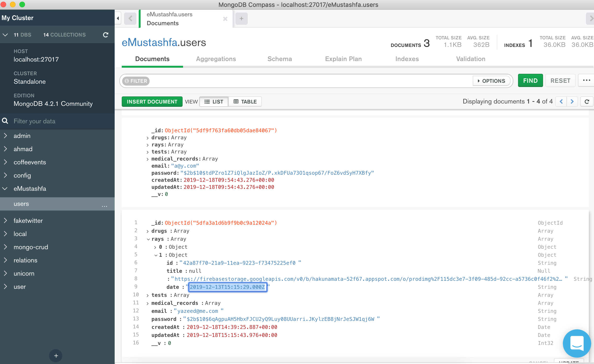This screenshot has height=364, width=594.
Task: Click localhost:27017 host text
Action: (x=36, y=59)
